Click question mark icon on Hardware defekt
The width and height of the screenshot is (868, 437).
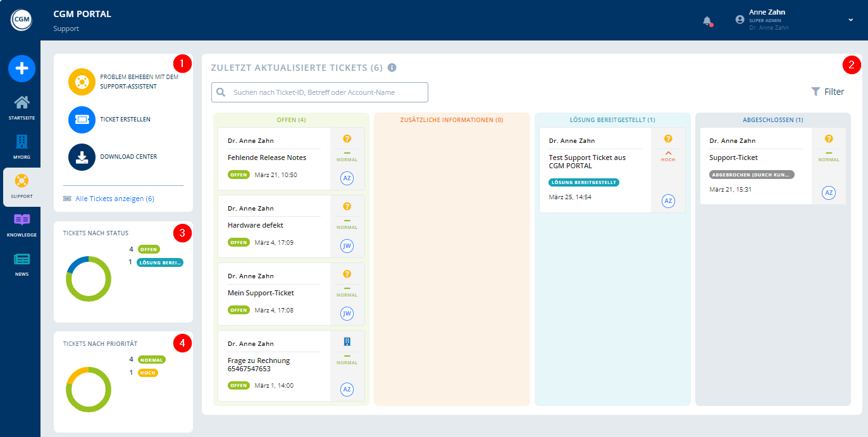347,206
